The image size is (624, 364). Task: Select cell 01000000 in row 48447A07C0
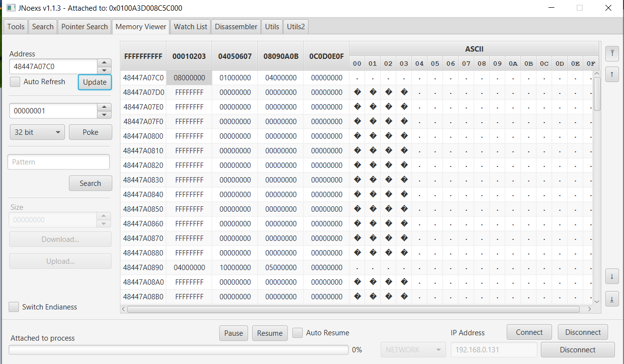[x=235, y=78]
